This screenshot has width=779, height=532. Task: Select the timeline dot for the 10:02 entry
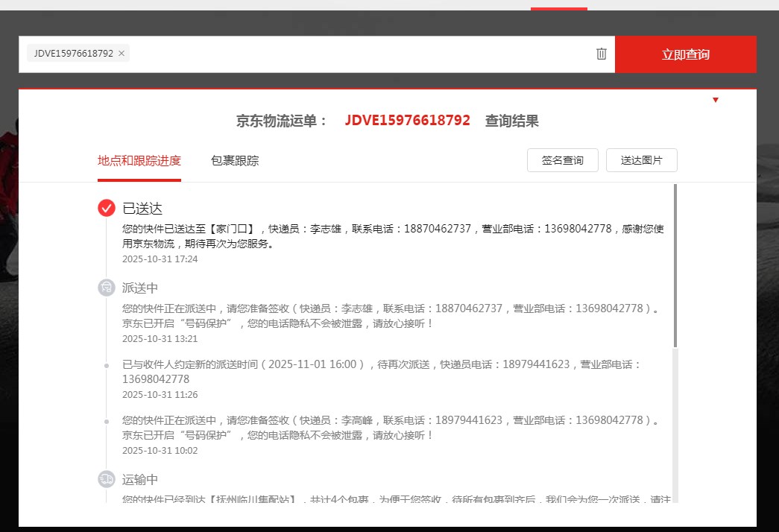tap(107, 421)
